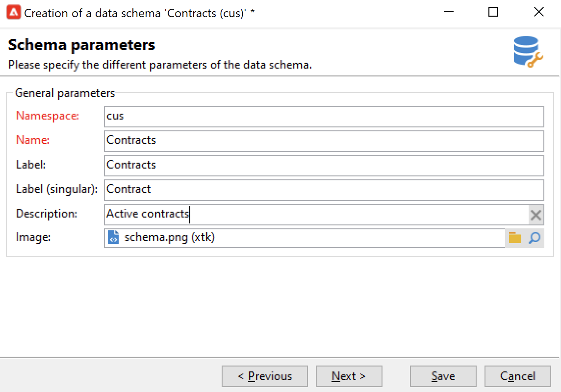
Task: Click the window title bar text
Action: (x=139, y=13)
